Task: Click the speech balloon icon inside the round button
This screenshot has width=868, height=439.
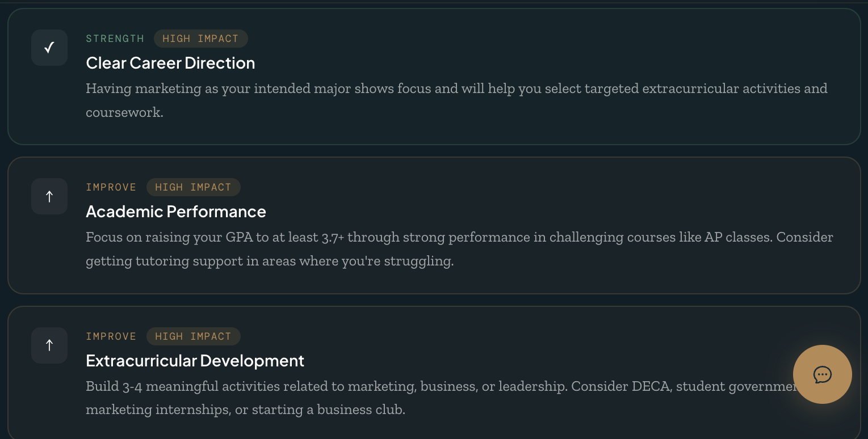Action: pos(822,374)
